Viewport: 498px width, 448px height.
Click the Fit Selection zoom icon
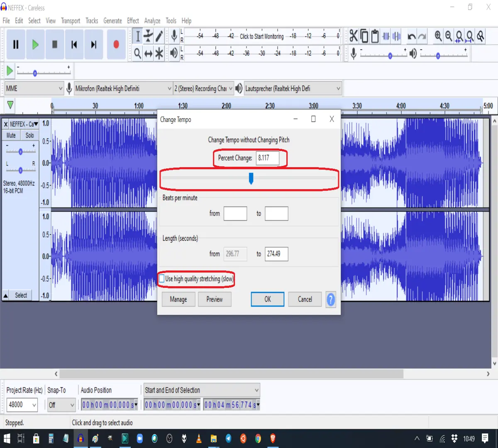tap(459, 37)
